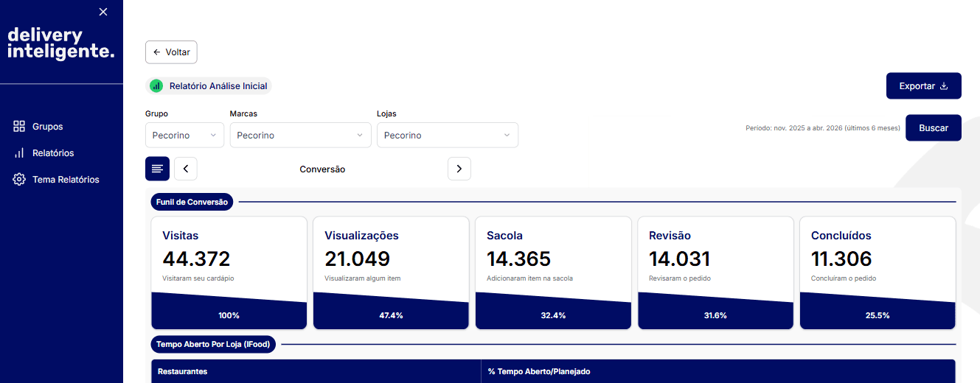Select the Visualizações card
This screenshot has height=383, width=980.
(391, 273)
